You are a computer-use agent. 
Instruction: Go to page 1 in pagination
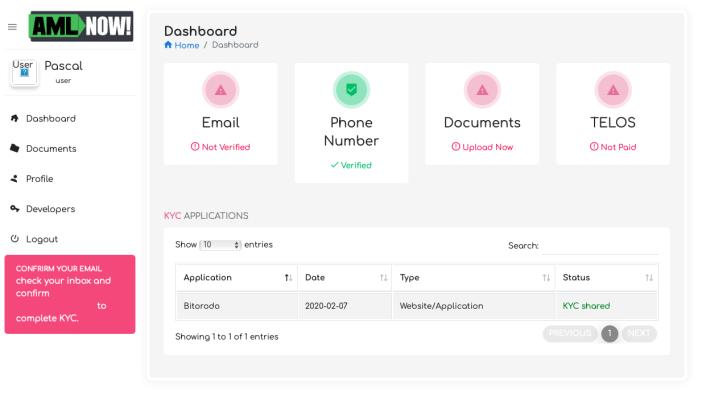(x=609, y=334)
